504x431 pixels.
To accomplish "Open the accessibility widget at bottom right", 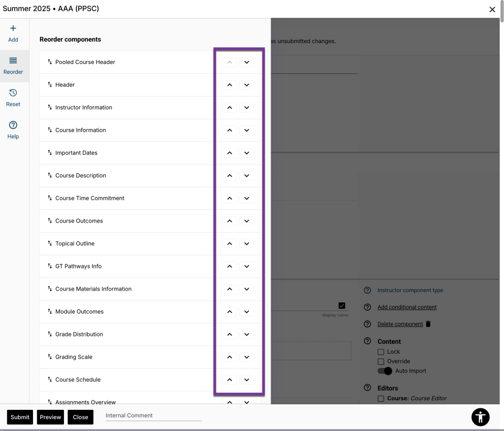I will click(480, 417).
